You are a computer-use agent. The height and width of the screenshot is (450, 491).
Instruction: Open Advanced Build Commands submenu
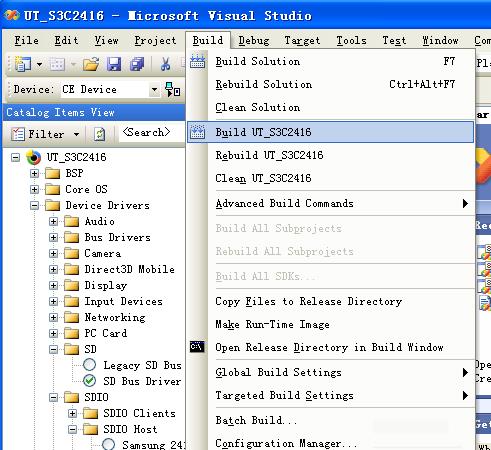click(331, 203)
